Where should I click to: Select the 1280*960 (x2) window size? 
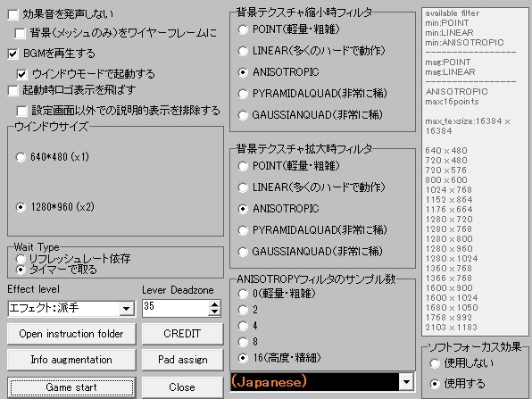pos(21,207)
